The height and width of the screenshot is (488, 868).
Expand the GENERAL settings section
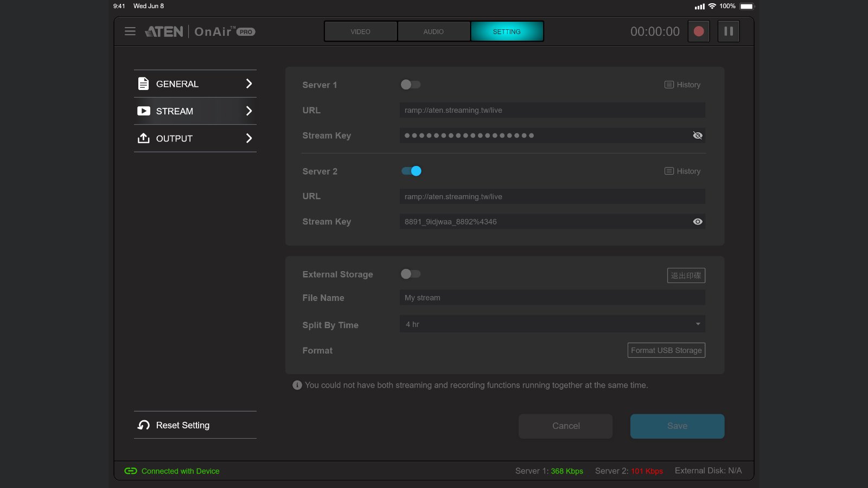coord(195,84)
